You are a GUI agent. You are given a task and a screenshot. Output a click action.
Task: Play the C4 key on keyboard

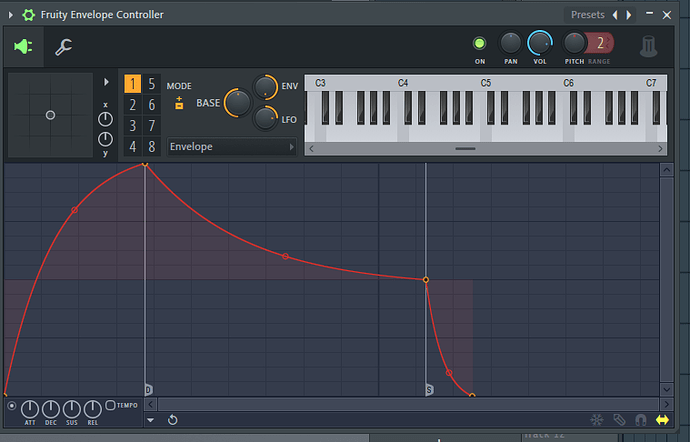(x=403, y=132)
